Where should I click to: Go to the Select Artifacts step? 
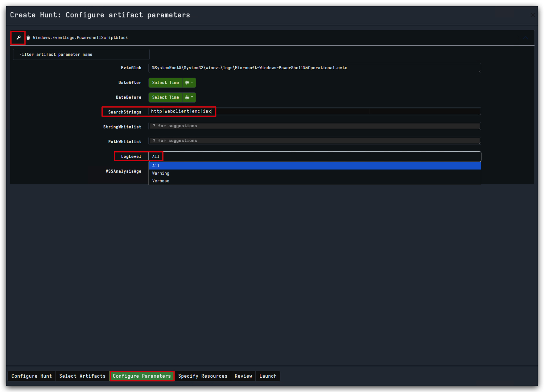[82, 376]
